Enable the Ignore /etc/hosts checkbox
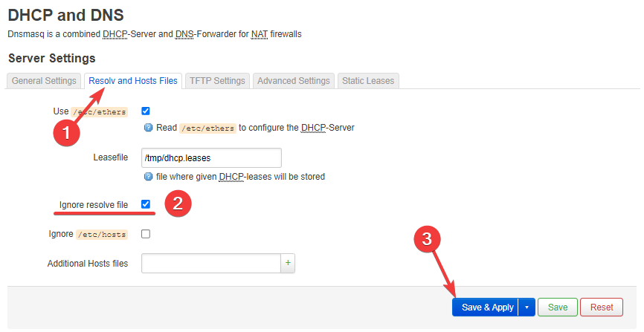 click(146, 234)
